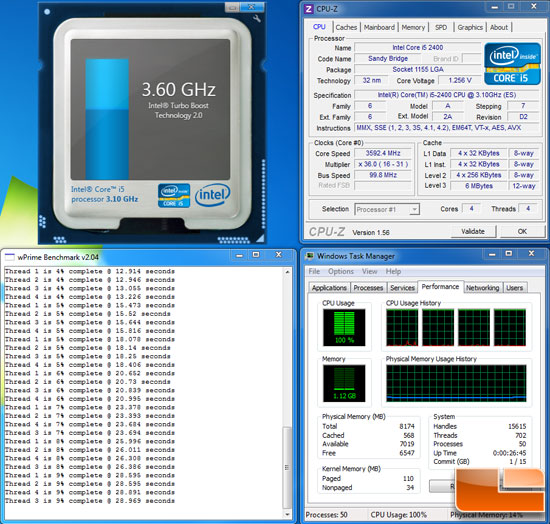Screen dimensions: 550x524
Task: Click the Validate button in CPU-Z
Action: pos(473,231)
